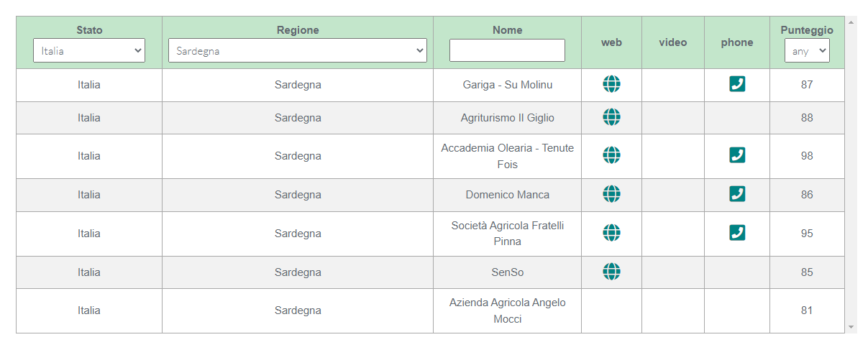Open Domenico Manca web globe icon
The height and width of the screenshot is (350, 868).
(x=611, y=194)
